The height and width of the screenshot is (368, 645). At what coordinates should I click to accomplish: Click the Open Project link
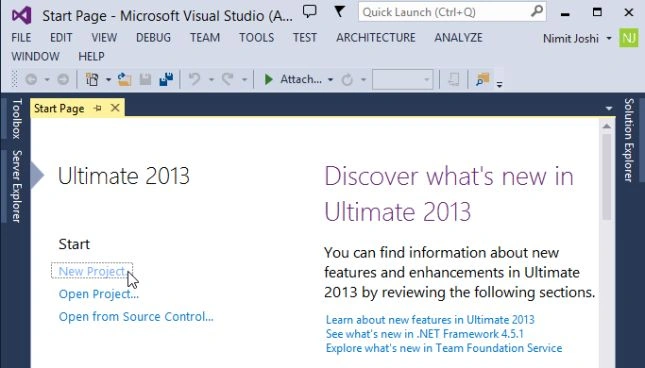point(99,294)
